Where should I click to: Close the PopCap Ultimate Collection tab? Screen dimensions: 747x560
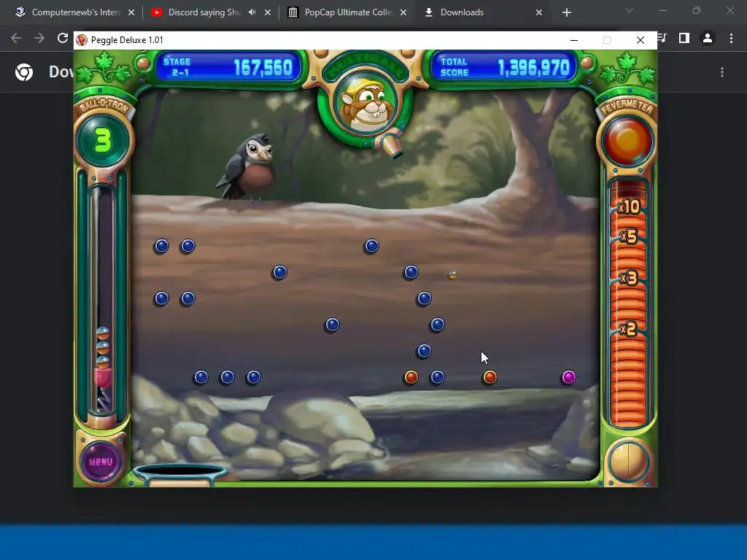click(403, 13)
